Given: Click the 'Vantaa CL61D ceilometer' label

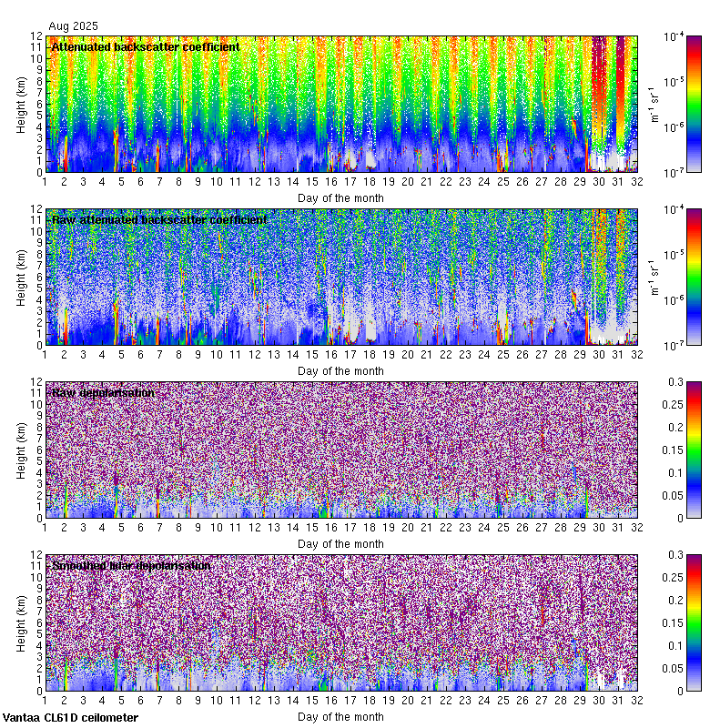Looking at the screenshot, I should tap(70, 718).
